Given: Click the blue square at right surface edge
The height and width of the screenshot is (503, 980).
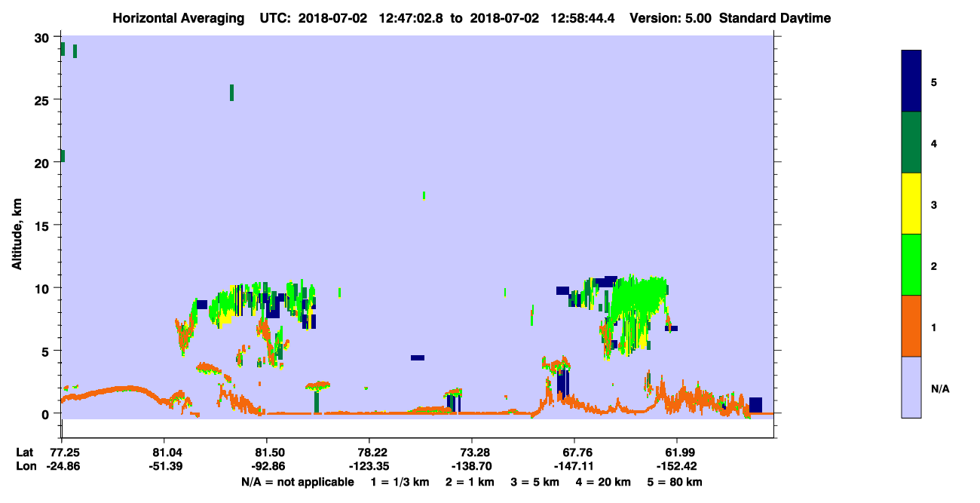Looking at the screenshot, I should (755, 405).
